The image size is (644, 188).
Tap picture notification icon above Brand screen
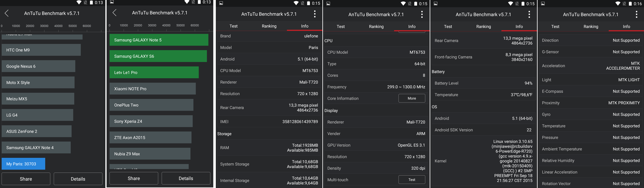point(221,3)
